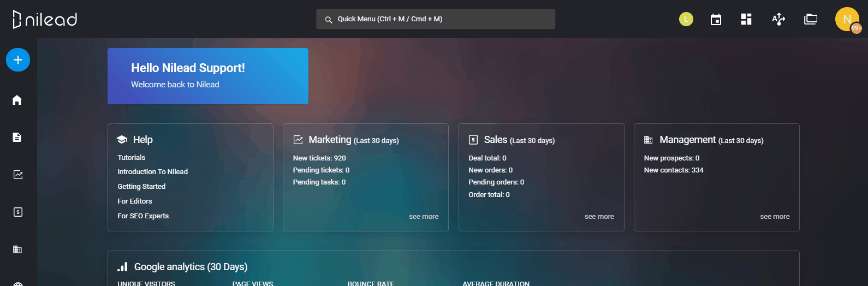This screenshot has width=868, height=286.
Task: Click Pending orders: 0 text
Action: click(496, 182)
